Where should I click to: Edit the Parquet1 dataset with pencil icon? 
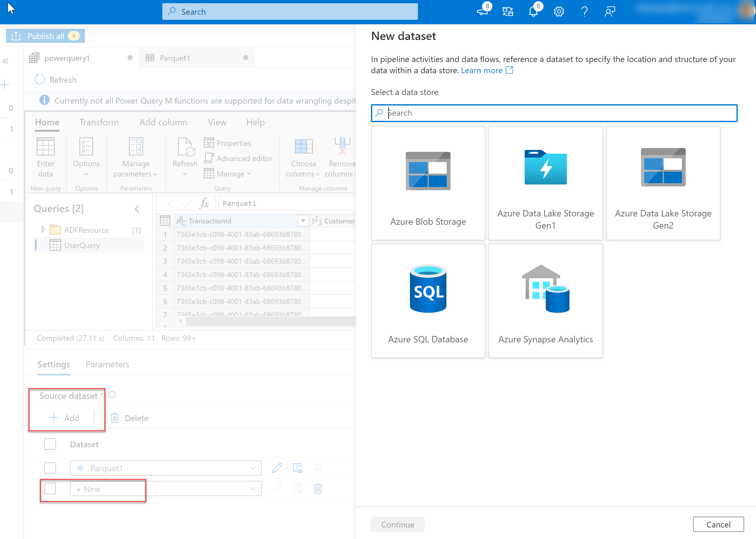tap(277, 468)
